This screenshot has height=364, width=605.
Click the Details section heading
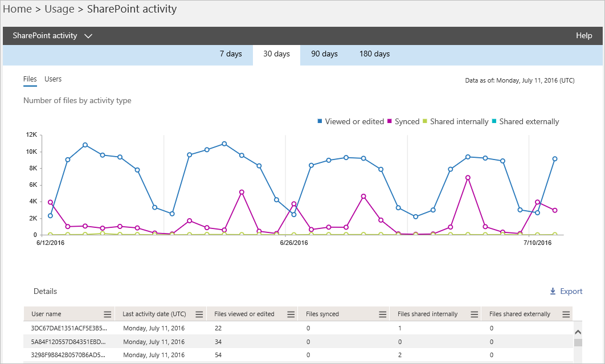pyautogui.click(x=45, y=292)
